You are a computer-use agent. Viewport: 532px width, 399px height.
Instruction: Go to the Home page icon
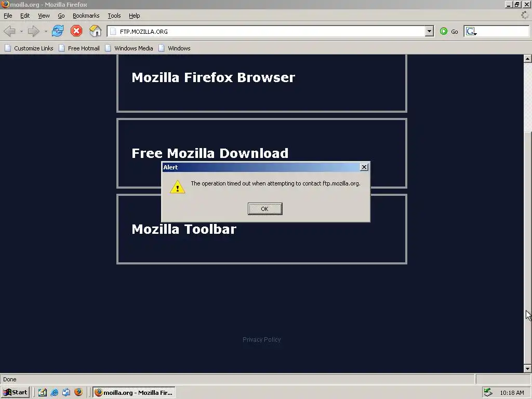coord(96,31)
